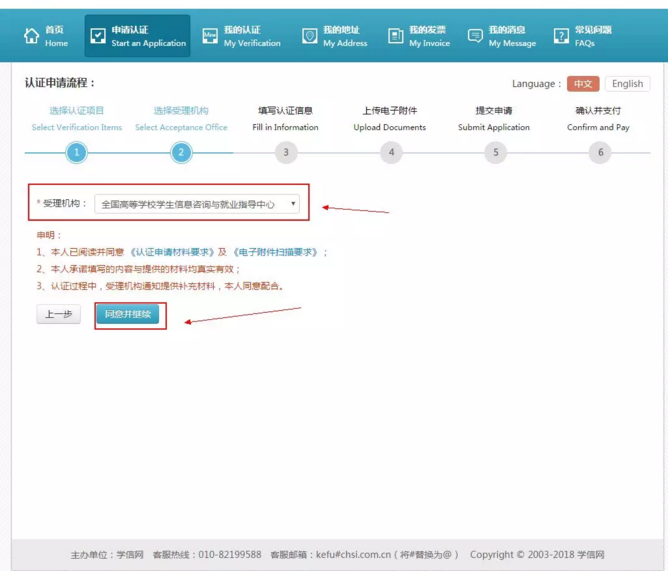Jump to step 4 Upload Documents circle
This screenshot has width=668, height=573.
(x=391, y=153)
